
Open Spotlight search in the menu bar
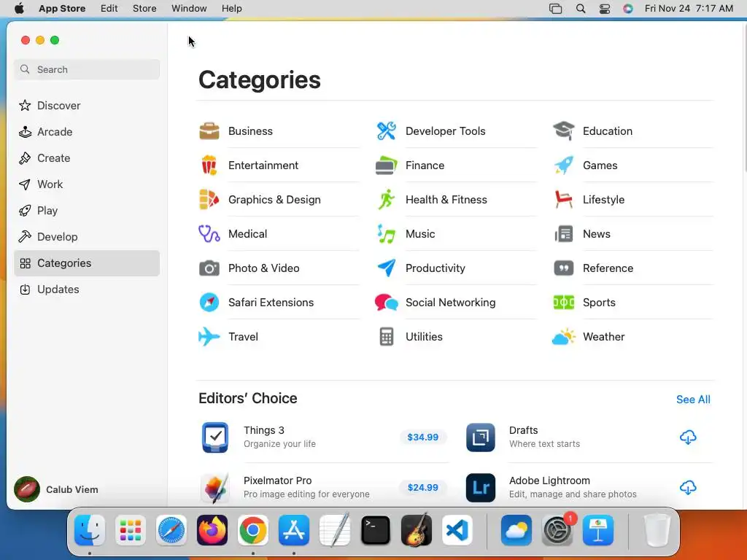[580, 9]
